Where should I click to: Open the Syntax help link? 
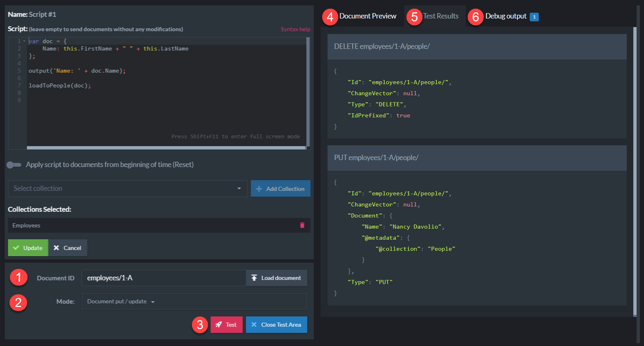(295, 29)
